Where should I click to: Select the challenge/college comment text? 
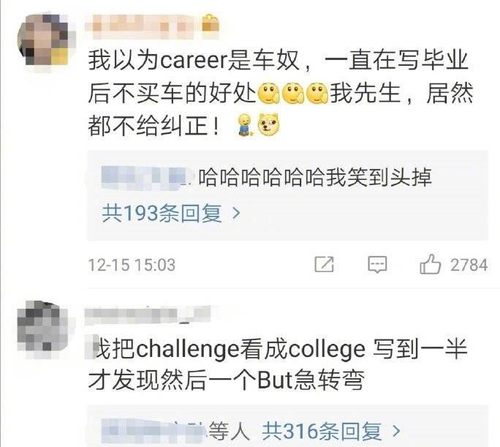tap(278, 364)
